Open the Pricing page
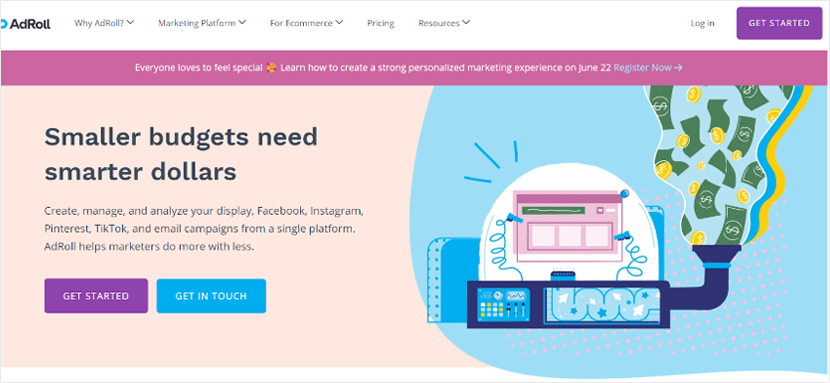This screenshot has height=383, width=830. coord(381,23)
